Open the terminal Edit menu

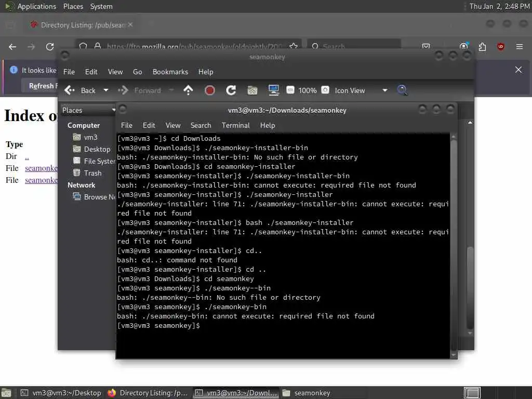tap(149, 126)
